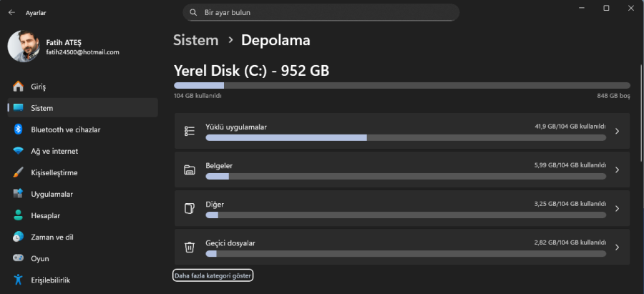Open Erişilebilirlik settings
Image resolution: width=644 pixels, height=294 pixels.
(50, 280)
